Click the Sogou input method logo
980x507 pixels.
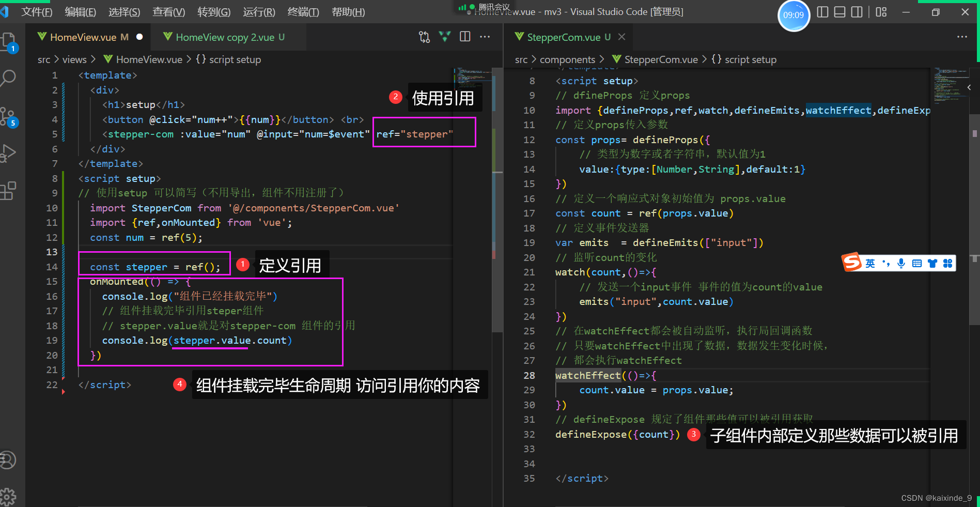coord(852,263)
